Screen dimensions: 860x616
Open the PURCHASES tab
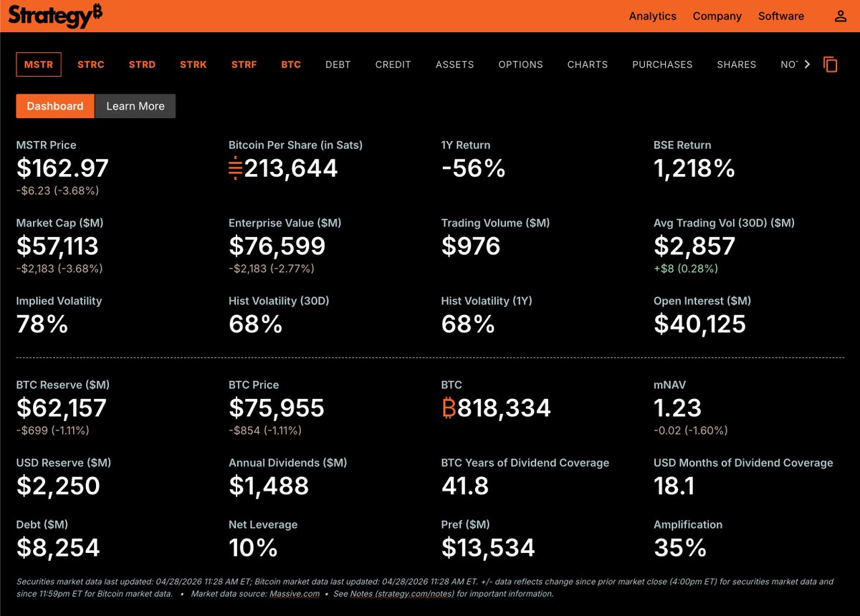[662, 64]
